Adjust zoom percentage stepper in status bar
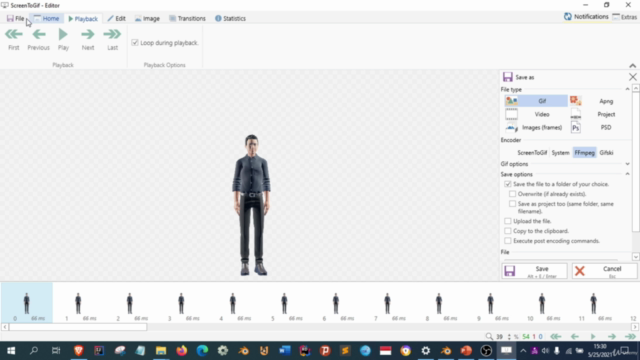 [509, 337]
